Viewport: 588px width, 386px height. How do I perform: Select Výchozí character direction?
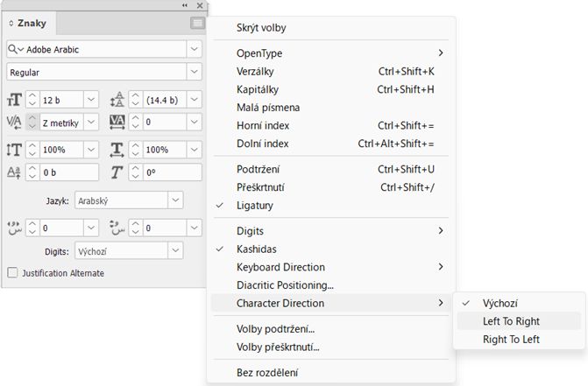coord(519,303)
